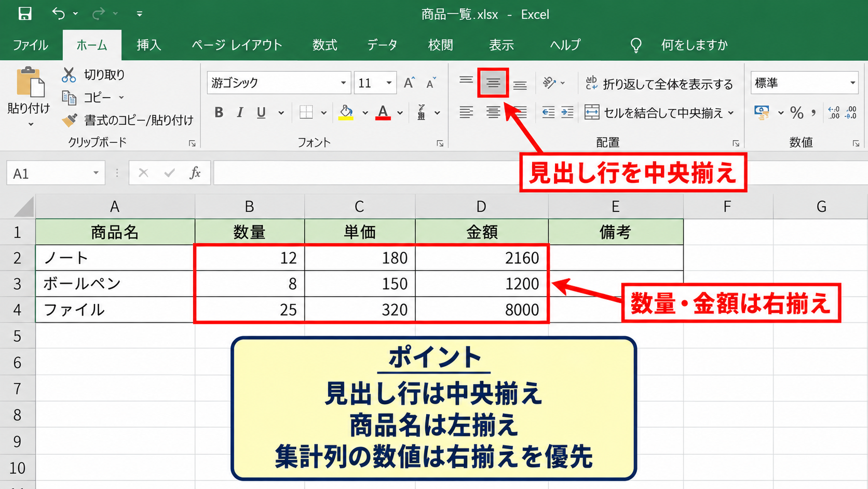The image size is (868, 489).
Task: Switch to the 校閲 tab
Action: pyautogui.click(x=441, y=45)
